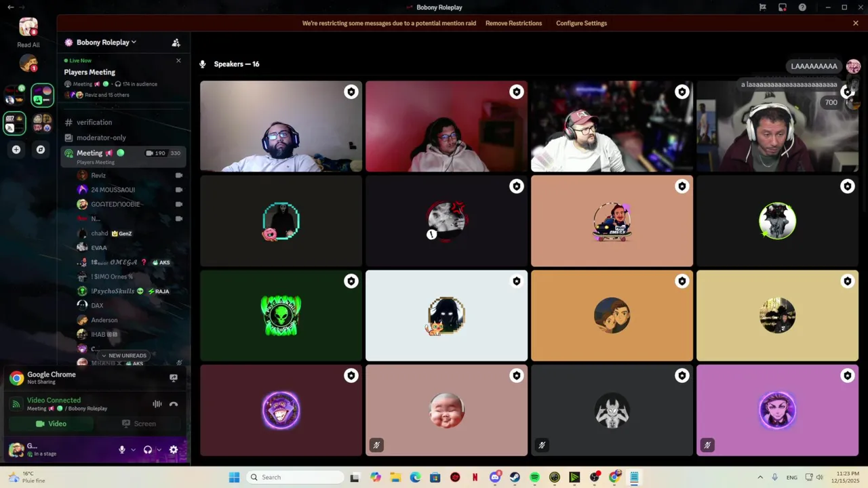
Task: Toggle the Screen share button
Action: 139,424
